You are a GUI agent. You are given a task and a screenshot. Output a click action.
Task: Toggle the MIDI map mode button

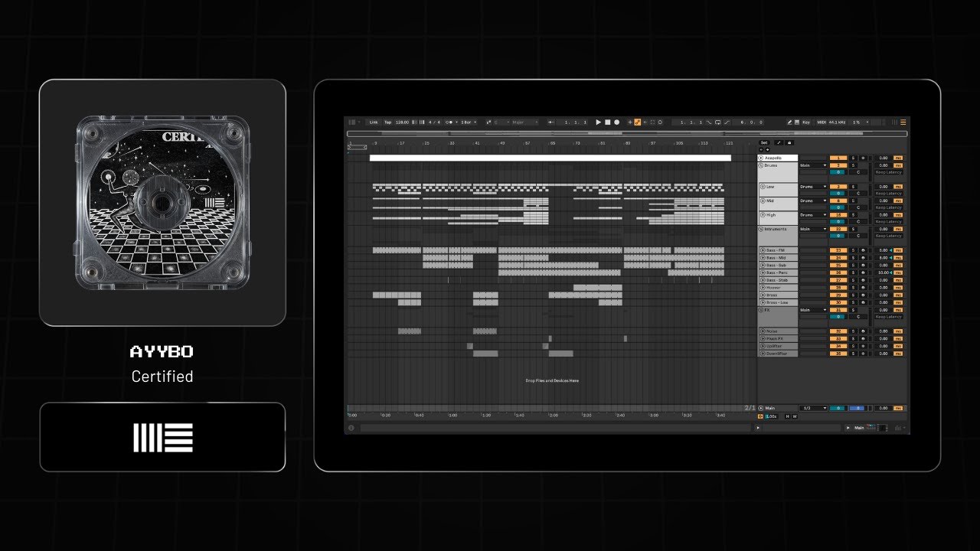(x=822, y=122)
